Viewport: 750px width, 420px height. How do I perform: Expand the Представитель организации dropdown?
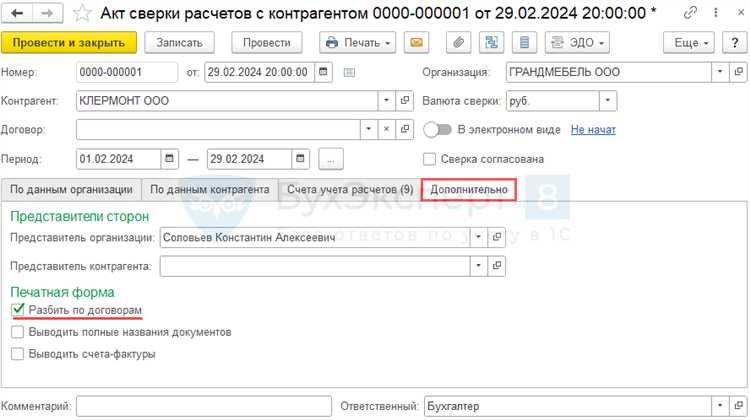(478, 237)
